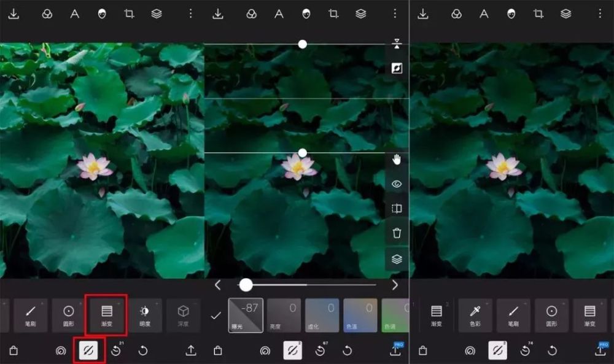Open the three-dot menu in middle screen
614x364 pixels.
[x=395, y=14]
